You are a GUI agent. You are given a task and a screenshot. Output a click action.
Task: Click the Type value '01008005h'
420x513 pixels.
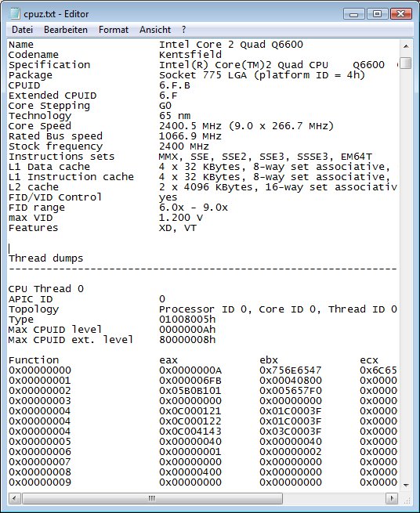click(x=187, y=320)
